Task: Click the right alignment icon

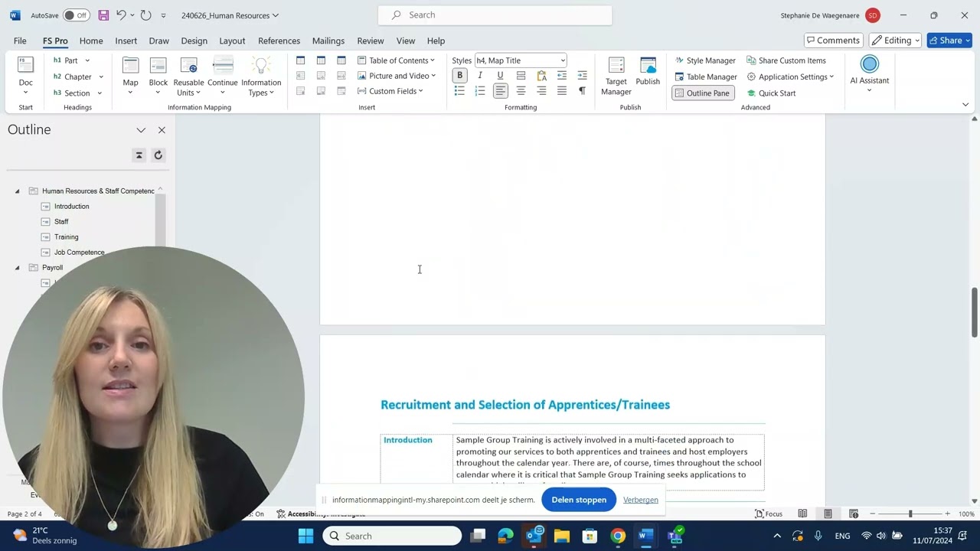Action: [x=541, y=91]
